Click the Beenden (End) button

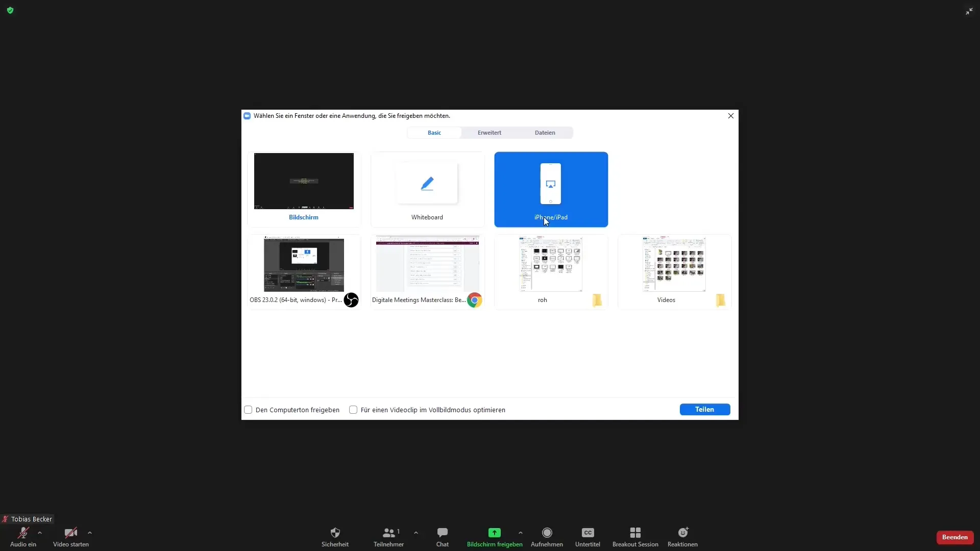pyautogui.click(x=955, y=536)
